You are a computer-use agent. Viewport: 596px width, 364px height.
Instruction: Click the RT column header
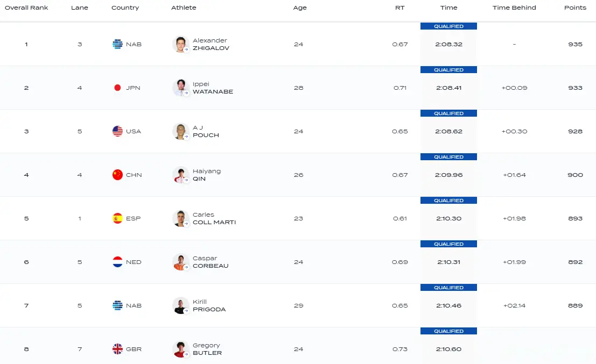[x=399, y=8]
